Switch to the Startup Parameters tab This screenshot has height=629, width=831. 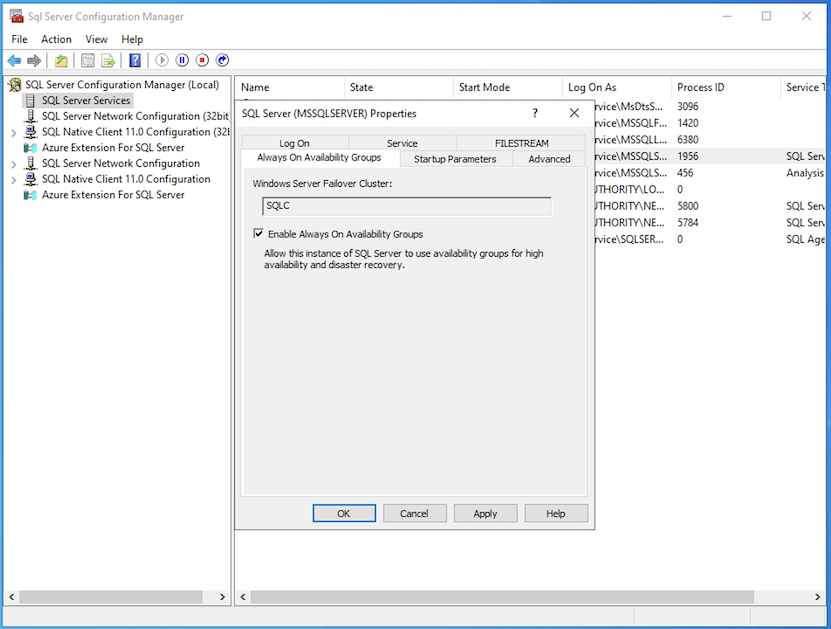click(455, 159)
